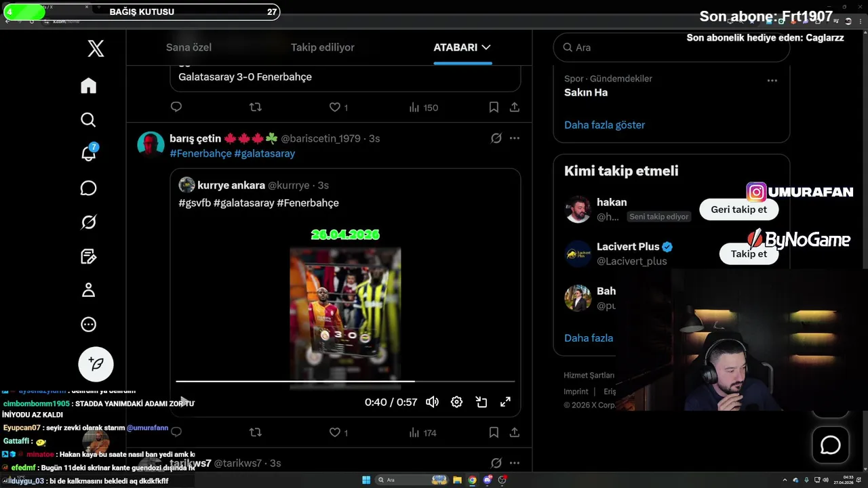
Task: Share the Galatasaray 3-0 Fenerbahçe tweet
Action: coord(515,107)
